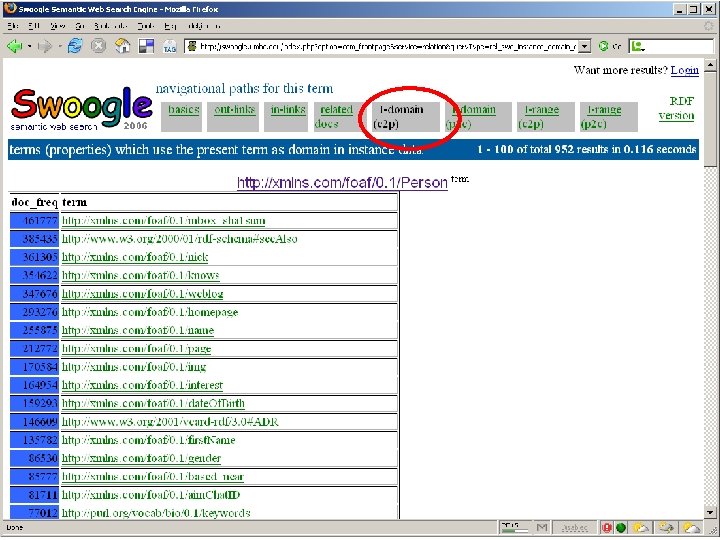Viewport: 720px width, 540px height.
Task: Open the foaf/0.1/img link
Action: point(134,367)
